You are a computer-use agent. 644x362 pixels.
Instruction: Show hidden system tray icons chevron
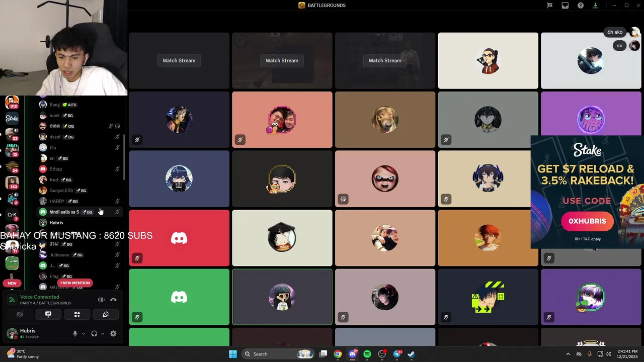pos(568,354)
